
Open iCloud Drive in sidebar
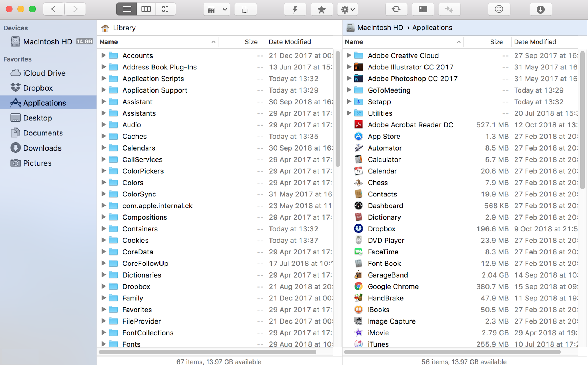[x=48, y=73]
